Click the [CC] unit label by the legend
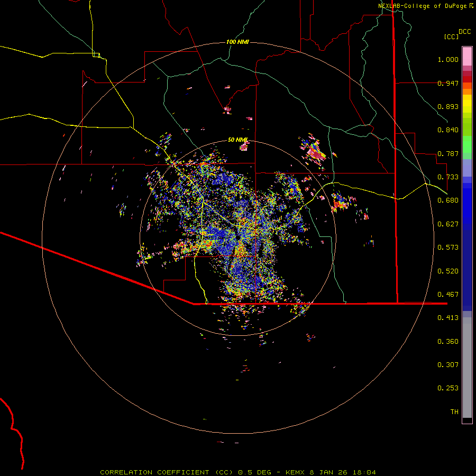 451,36
